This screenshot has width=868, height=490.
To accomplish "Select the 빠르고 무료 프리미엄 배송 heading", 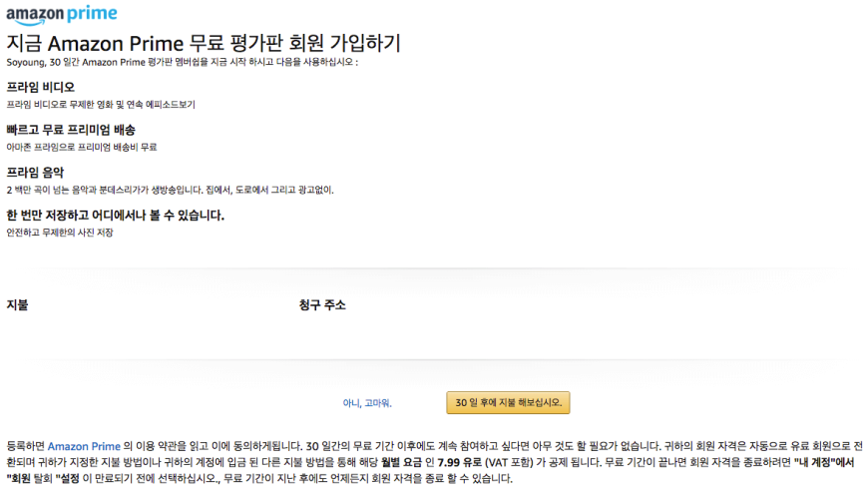I will click(71, 130).
